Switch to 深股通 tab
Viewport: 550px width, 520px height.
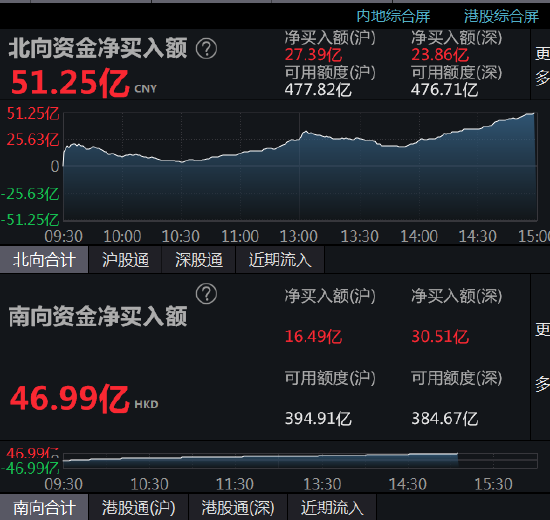pyautogui.click(x=199, y=260)
